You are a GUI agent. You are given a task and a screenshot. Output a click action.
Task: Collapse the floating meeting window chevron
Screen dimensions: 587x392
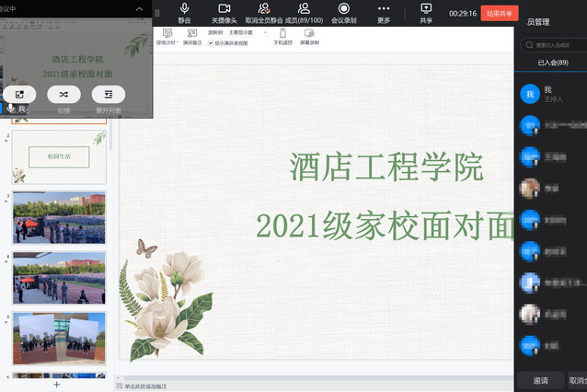(x=139, y=8)
